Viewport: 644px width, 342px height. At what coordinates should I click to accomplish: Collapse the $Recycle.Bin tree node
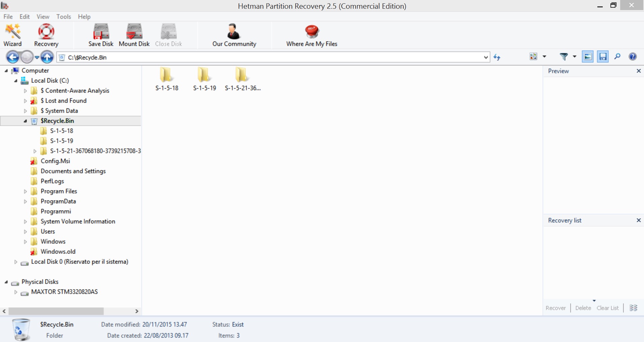[x=25, y=121]
